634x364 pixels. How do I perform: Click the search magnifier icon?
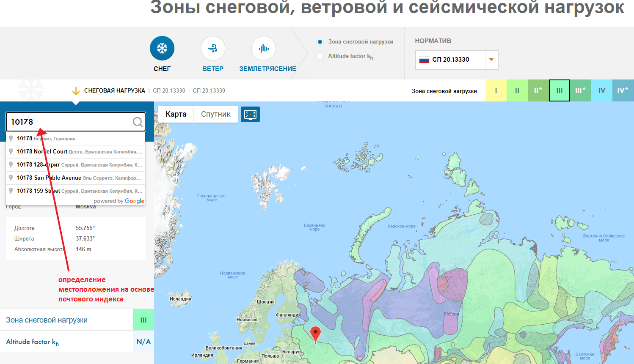pyautogui.click(x=137, y=122)
